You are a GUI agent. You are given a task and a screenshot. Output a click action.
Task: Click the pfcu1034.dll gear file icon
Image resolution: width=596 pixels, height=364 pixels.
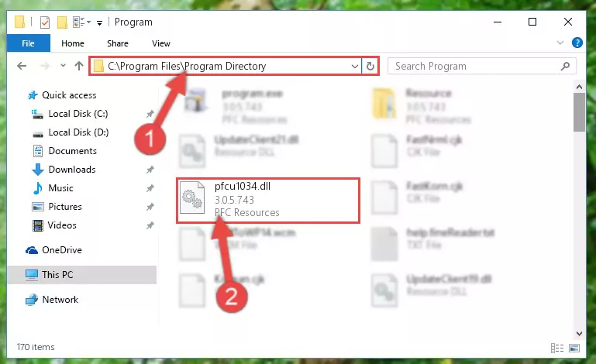click(192, 197)
